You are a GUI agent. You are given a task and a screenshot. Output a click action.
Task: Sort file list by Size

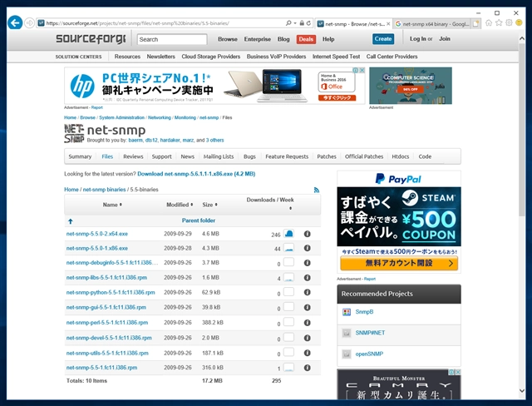click(x=209, y=205)
